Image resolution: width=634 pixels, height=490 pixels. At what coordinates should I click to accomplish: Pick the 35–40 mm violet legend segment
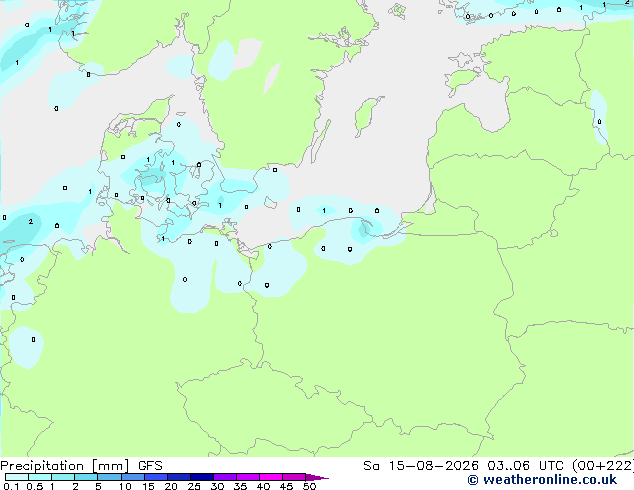click(248, 477)
